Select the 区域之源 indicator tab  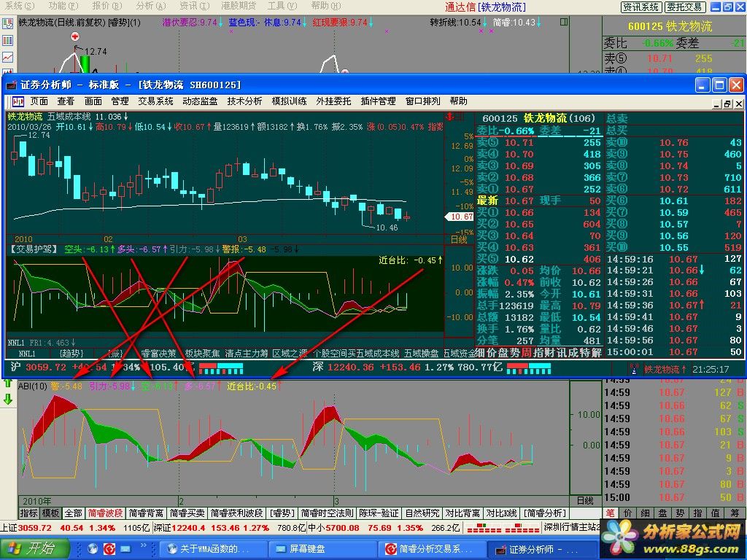[290, 354]
